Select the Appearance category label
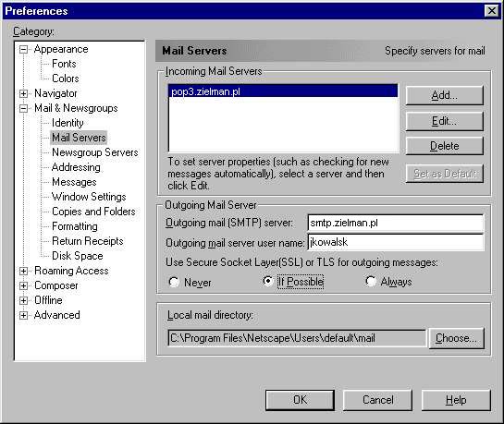This screenshot has height=424, width=504. click(x=61, y=49)
